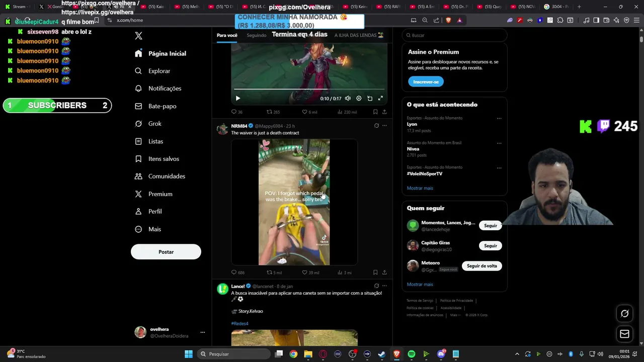The image size is (644, 362).
Task: Open floating Grok button at bottom right
Action: click(624, 314)
